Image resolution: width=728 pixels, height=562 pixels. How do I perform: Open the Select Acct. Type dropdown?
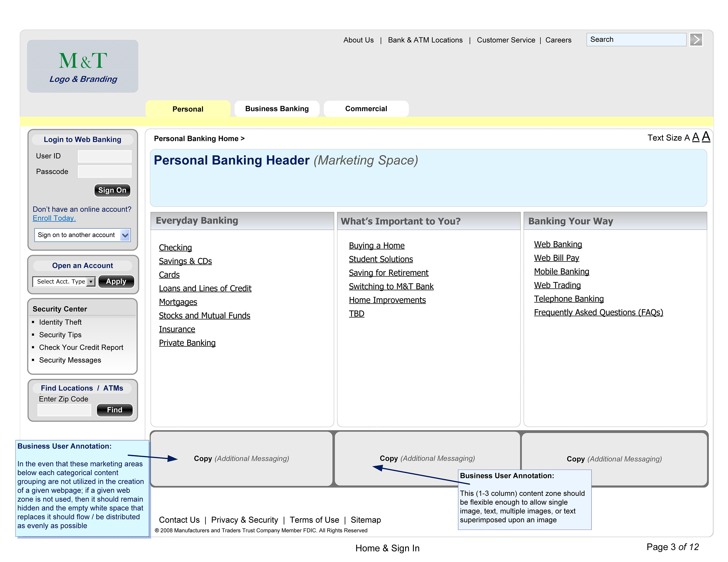[x=91, y=282]
